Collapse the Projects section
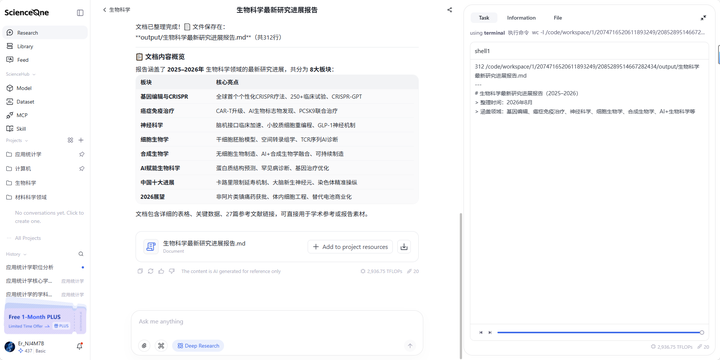Screen dimensions: 720x360 pyautogui.click(x=17, y=141)
